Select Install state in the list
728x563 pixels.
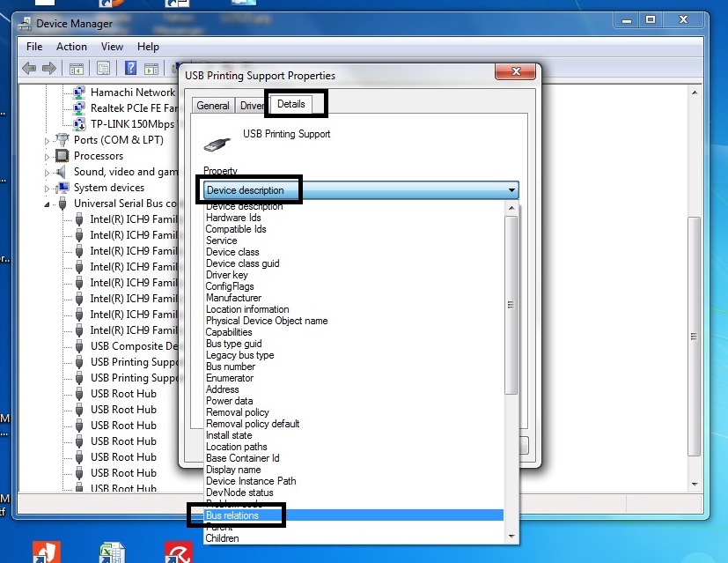[354, 436]
